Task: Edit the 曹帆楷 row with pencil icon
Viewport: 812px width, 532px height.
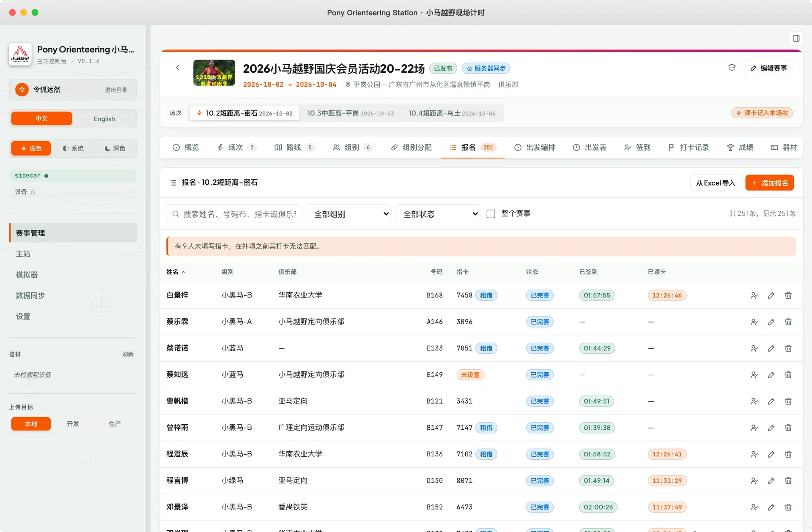Action: tap(771, 401)
